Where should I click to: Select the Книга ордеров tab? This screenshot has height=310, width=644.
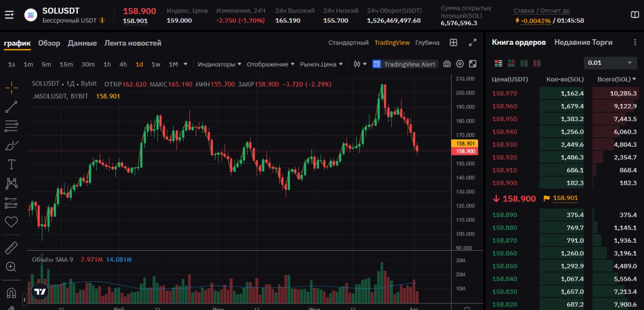[519, 42]
